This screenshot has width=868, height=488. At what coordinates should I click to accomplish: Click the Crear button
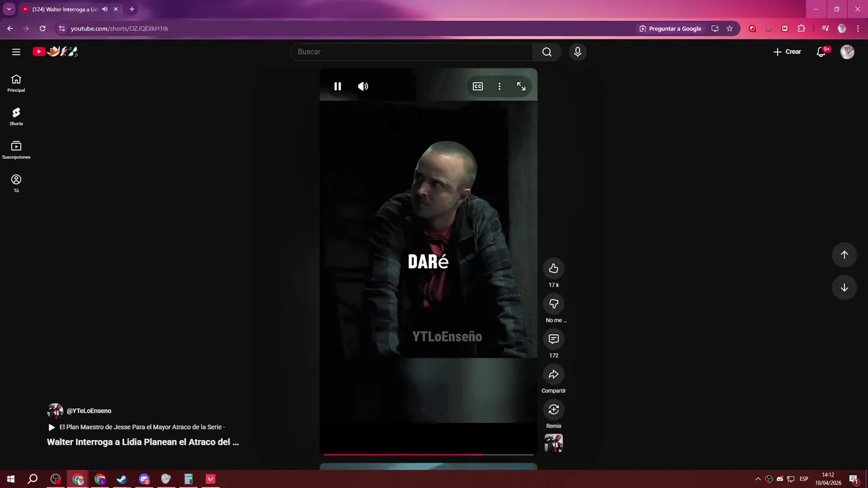[x=787, y=52]
